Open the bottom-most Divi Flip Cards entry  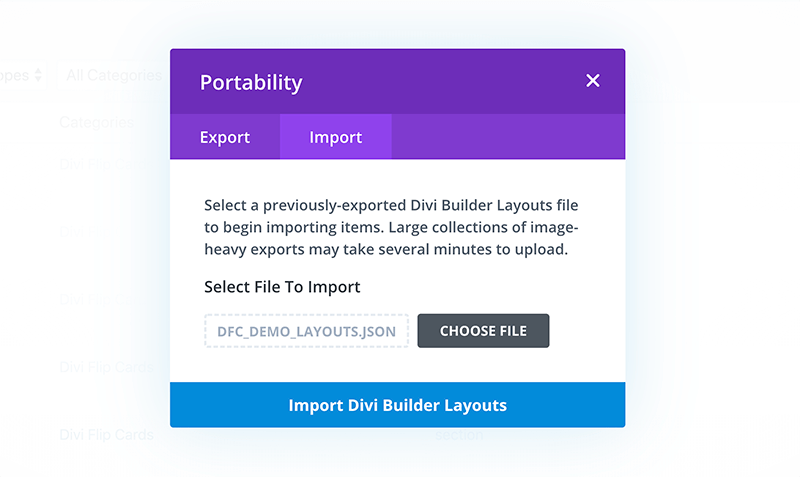(x=106, y=435)
